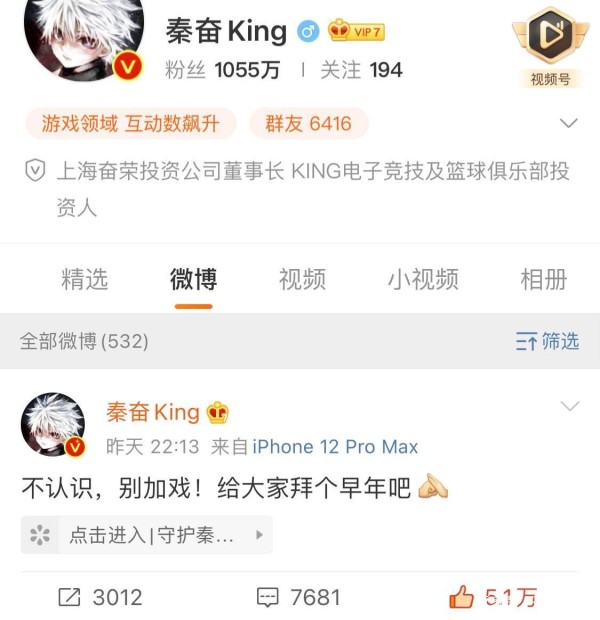
Task: Tap the VIP 7 crown badge
Action: (x=356, y=31)
